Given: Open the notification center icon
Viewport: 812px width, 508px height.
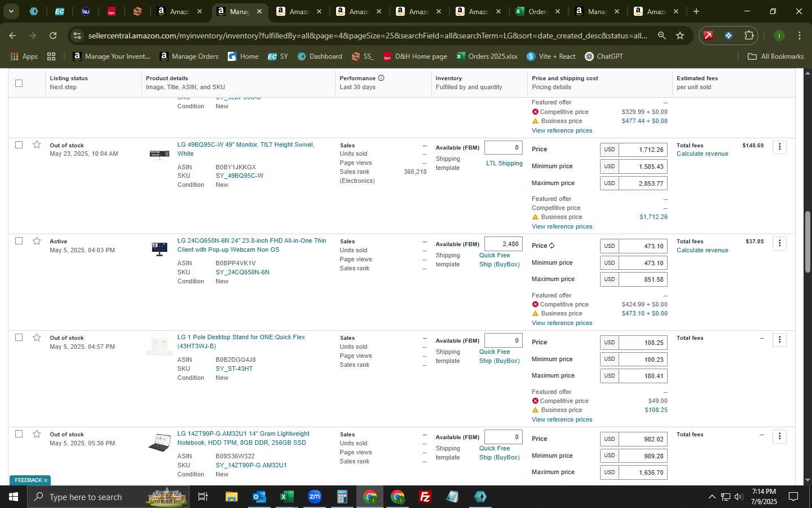Looking at the screenshot, I should point(793,497).
